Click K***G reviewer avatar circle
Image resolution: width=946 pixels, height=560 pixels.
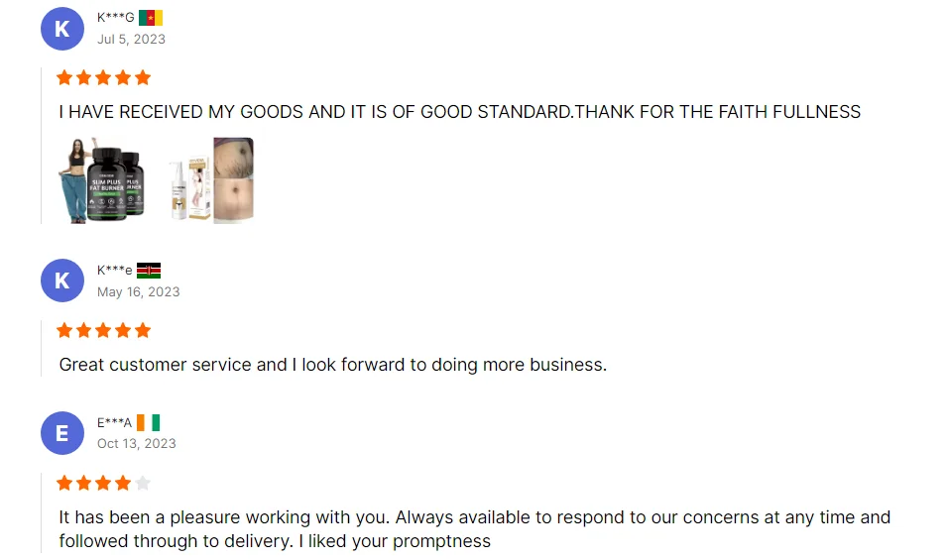[x=61, y=29]
